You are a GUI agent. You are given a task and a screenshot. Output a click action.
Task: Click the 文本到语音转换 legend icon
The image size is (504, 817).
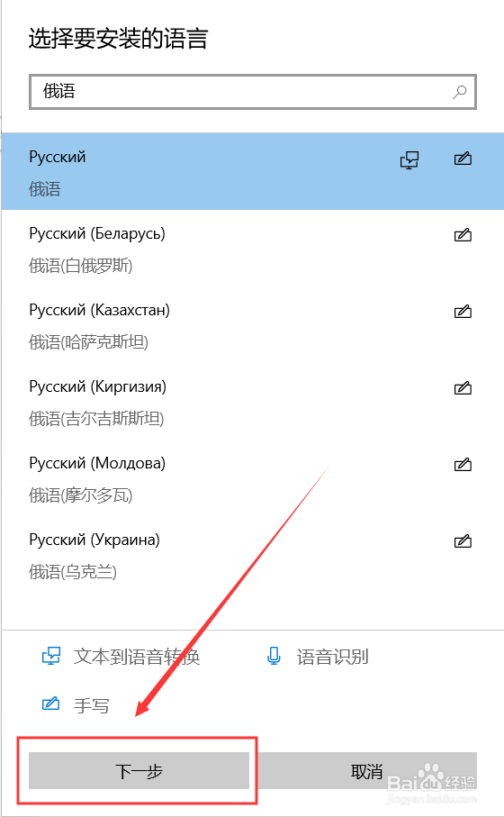pos(51,656)
